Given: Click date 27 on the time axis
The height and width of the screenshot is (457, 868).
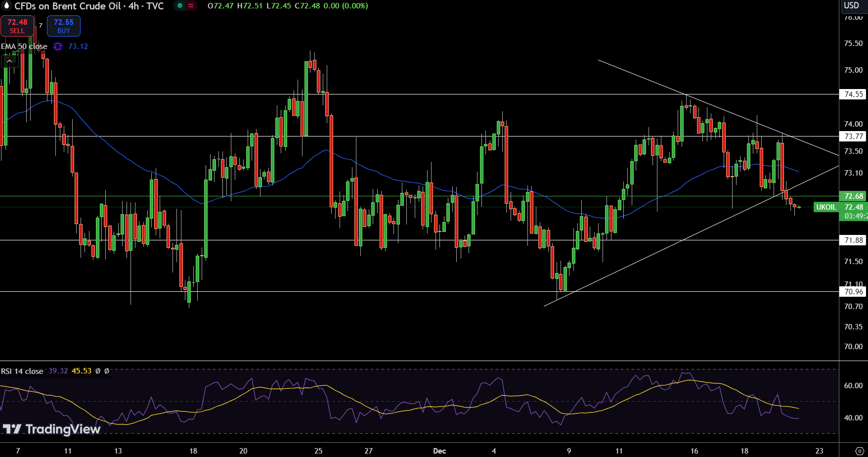Looking at the screenshot, I should [x=368, y=451].
